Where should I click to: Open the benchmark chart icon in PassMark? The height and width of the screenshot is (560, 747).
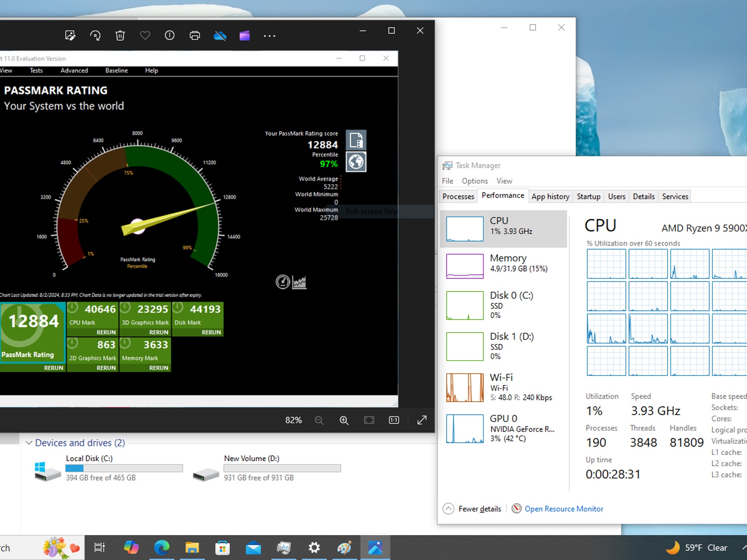click(300, 282)
